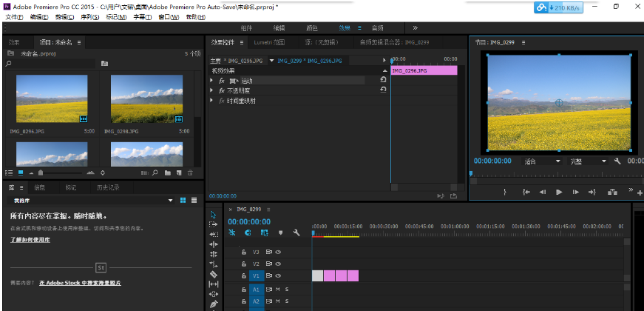Open the program monitor button editor plus

[640, 193]
